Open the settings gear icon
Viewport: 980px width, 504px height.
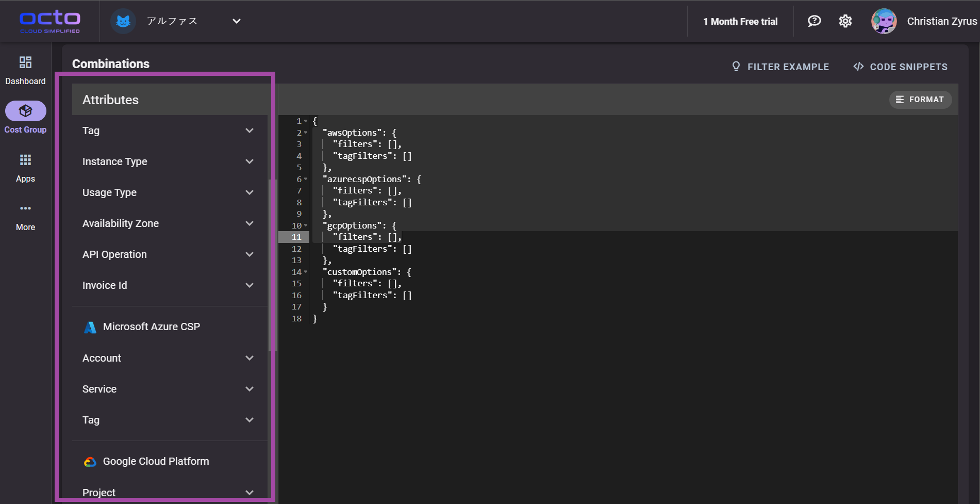point(845,21)
